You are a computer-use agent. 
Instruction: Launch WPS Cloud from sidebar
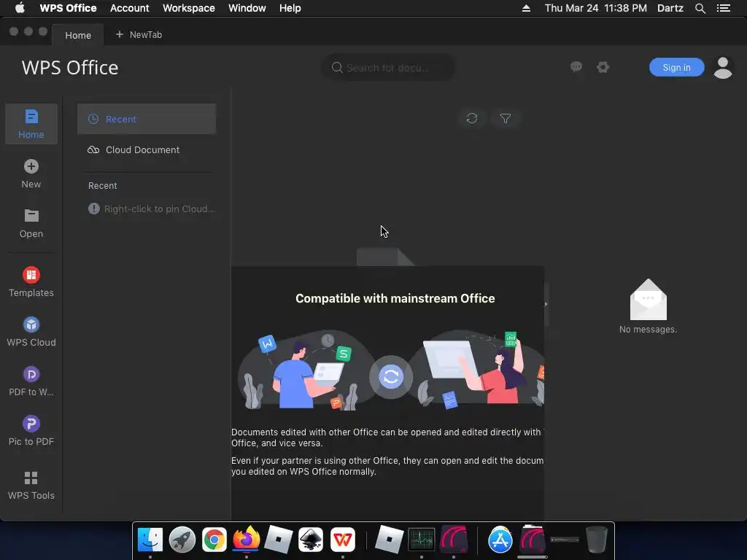[x=31, y=332]
